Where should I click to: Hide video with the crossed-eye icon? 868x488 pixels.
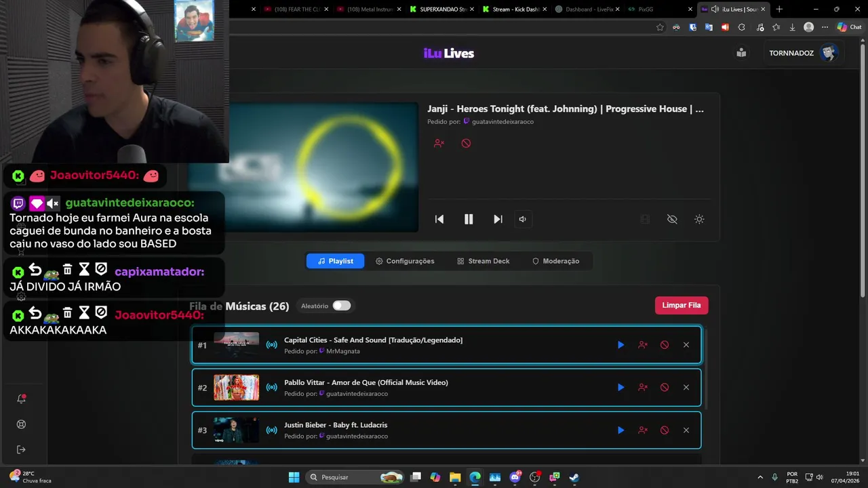coord(672,219)
